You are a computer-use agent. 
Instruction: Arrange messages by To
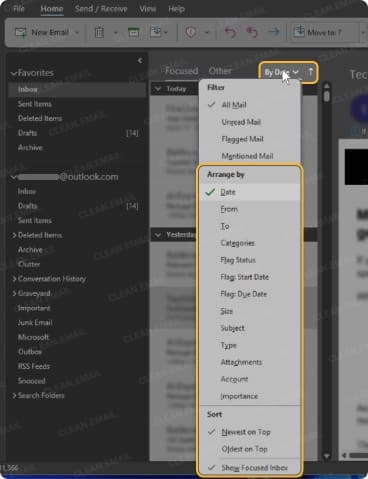point(249,226)
